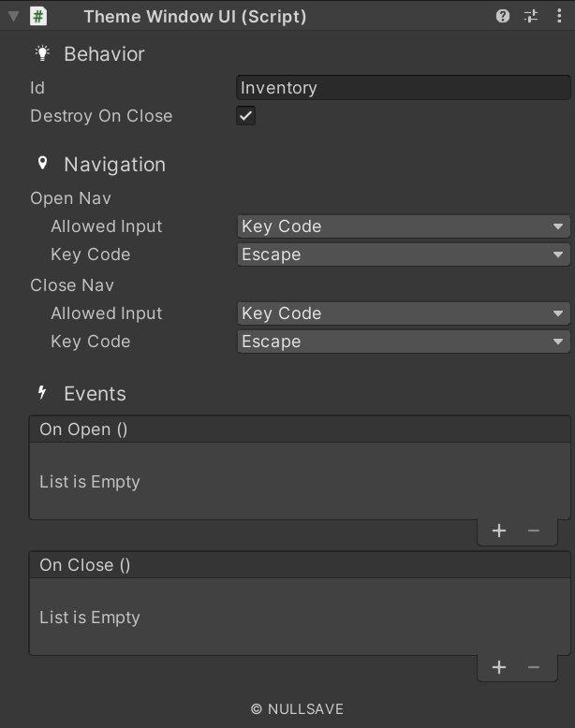Click the Behavior section heading
The width and height of the screenshot is (575, 728).
tap(104, 54)
